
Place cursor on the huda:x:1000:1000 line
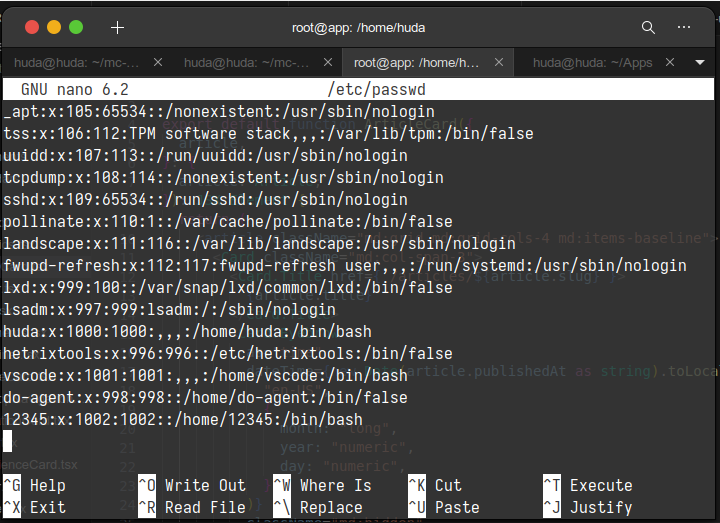[187, 331]
